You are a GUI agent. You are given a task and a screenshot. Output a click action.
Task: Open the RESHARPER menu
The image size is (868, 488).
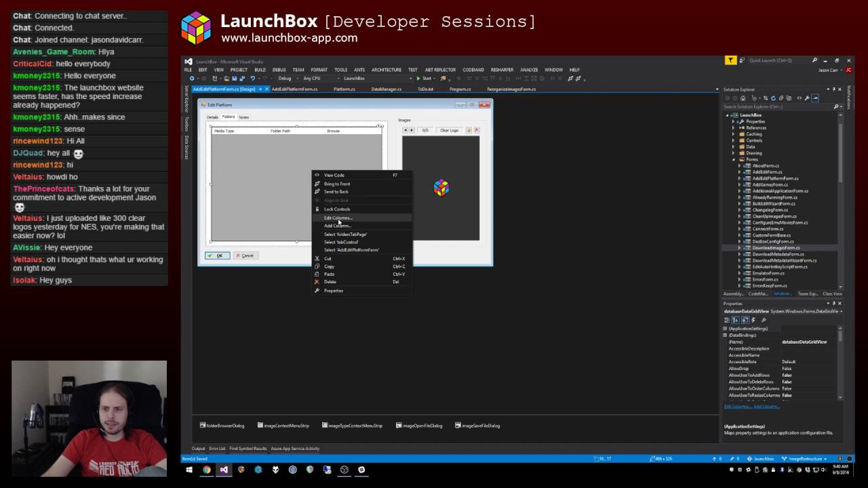[x=502, y=70]
